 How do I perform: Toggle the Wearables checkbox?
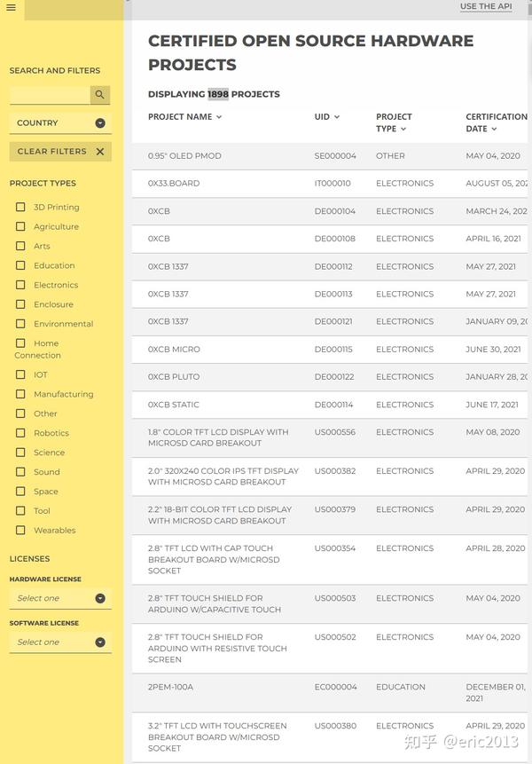click(x=20, y=530)
